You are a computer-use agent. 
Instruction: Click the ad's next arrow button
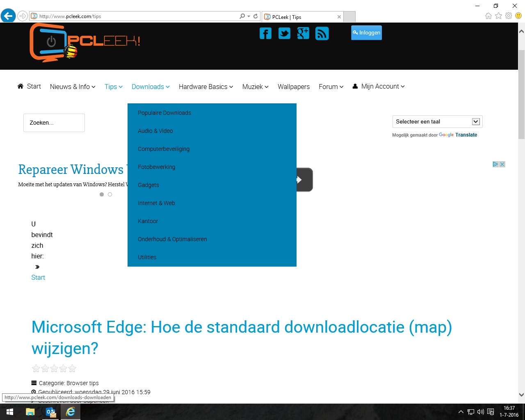coord(304,180)
